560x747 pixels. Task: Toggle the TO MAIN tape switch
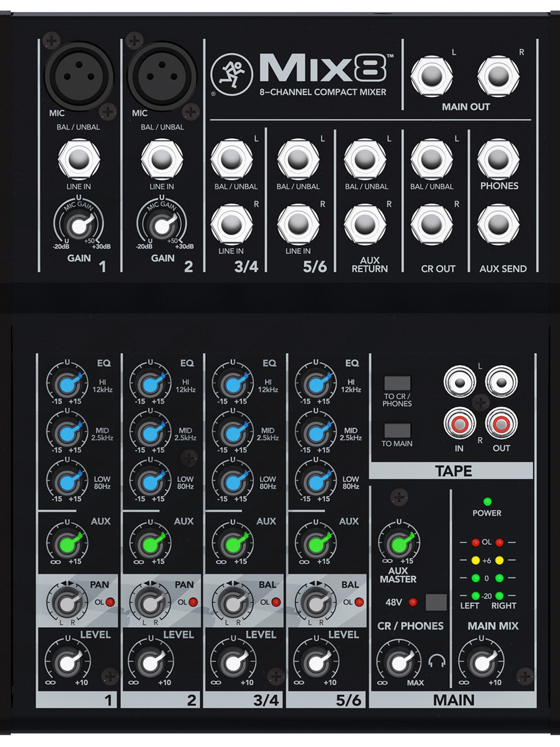click(397, 430)
